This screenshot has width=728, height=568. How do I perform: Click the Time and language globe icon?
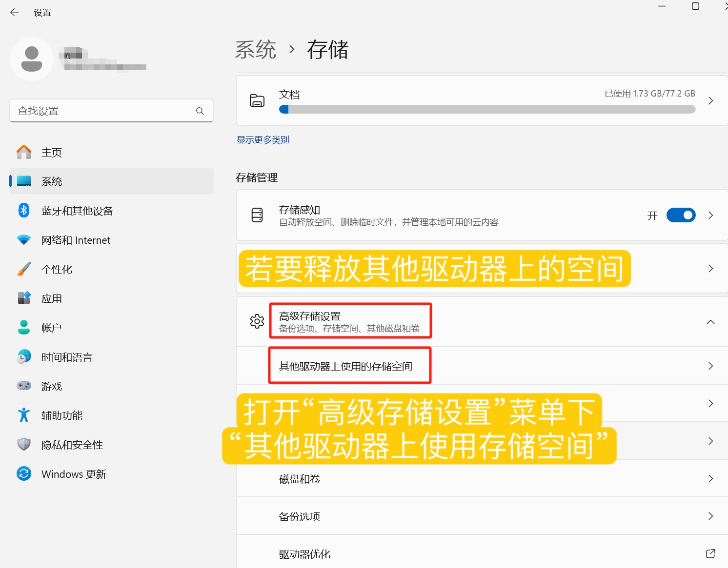[24, 357]
